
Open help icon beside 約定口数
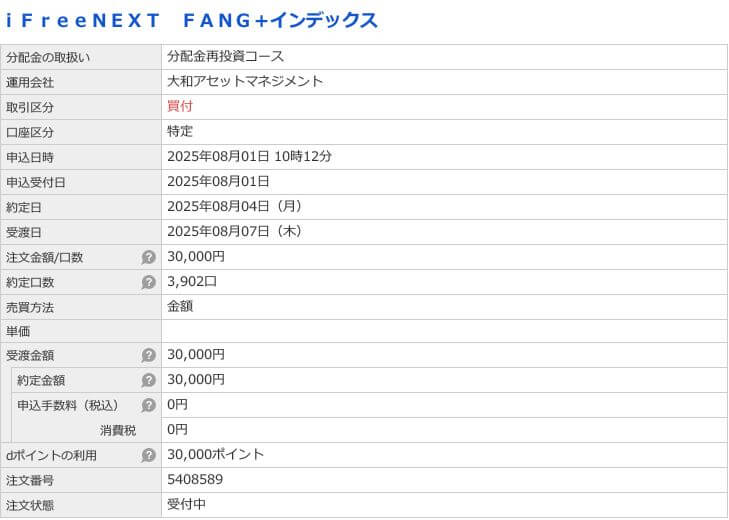pos(149,282)
